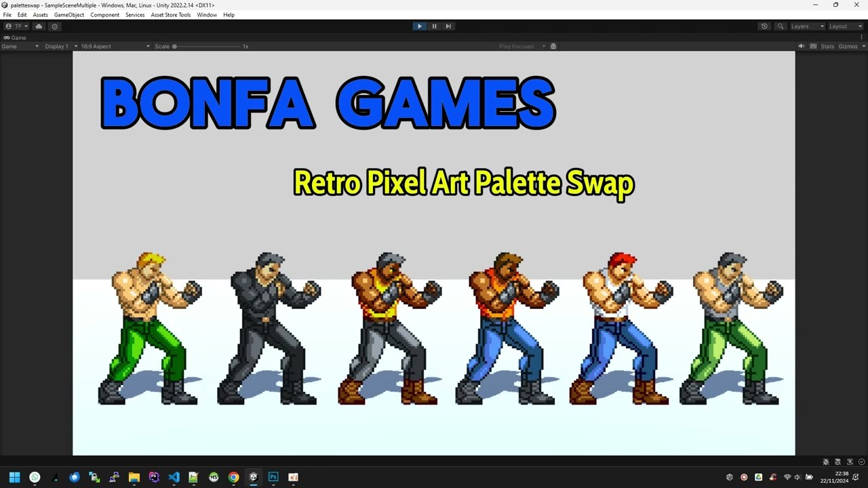Open Google Chrome from the taskbar
This screenshot has height=488, width=868.
233,477
